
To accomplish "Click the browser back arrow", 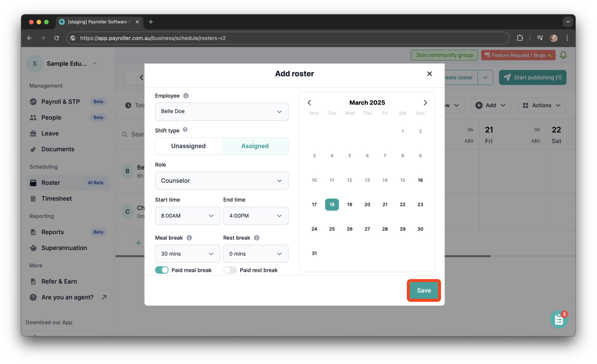I will click(30, 38).
